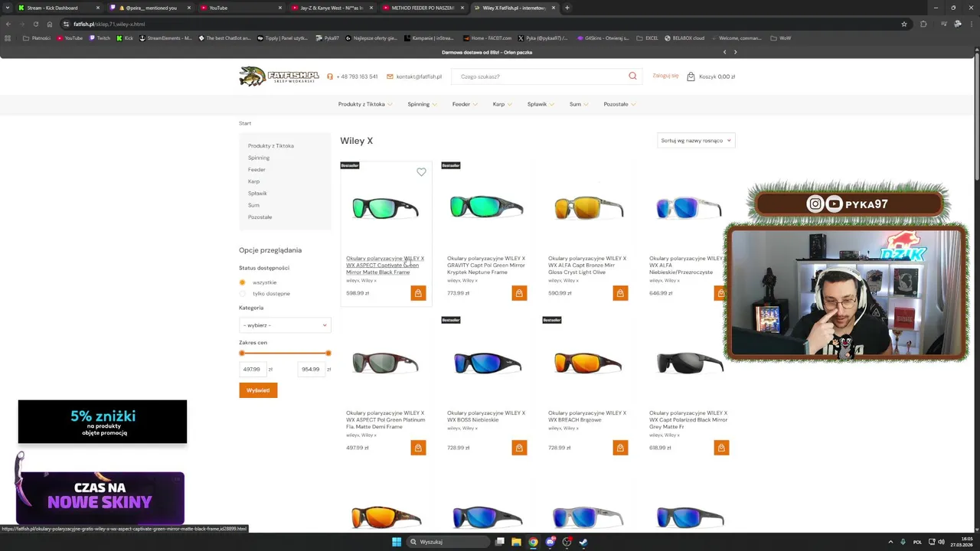Show previous announcement banner arrow

point(724,52)
